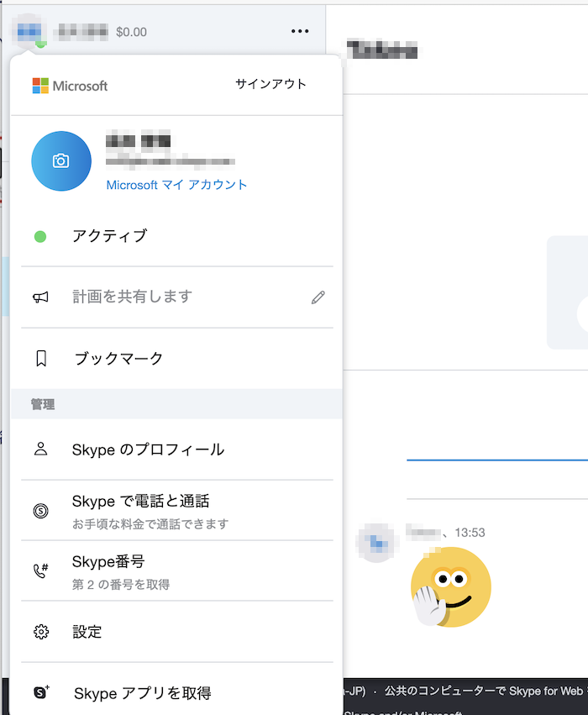Open ブックマーク menu entry
This screenshot has width=588, height=715.
177,359
